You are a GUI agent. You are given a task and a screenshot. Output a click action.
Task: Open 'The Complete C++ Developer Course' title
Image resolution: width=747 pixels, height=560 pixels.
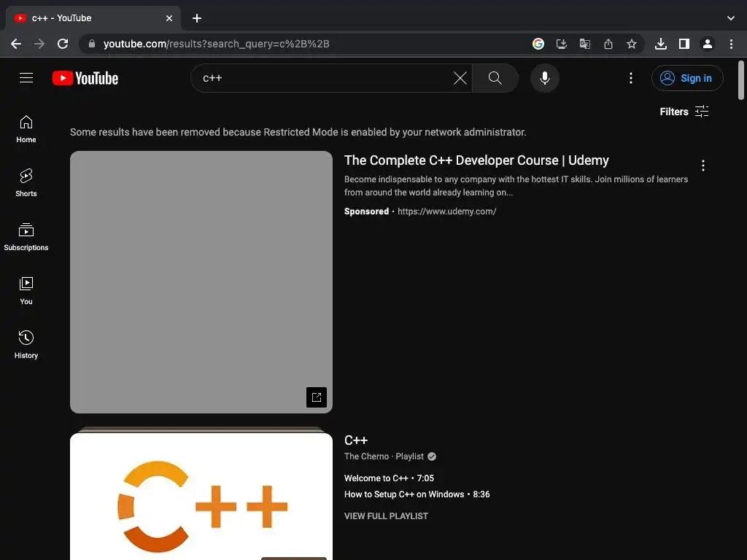pyautogui.click(x=476, y=160)
